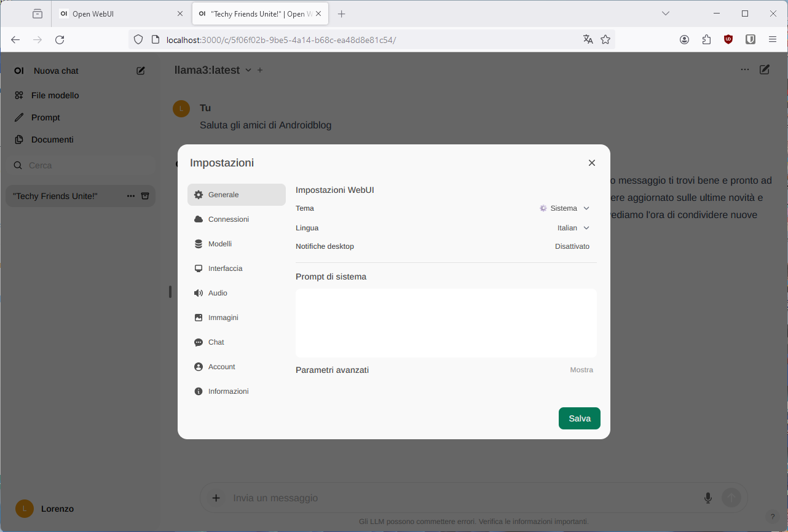This screenshot has height=532, width=788.
Task: Expand the Tema dropdown
Action: pyautogui.click(x=565, y=208)
